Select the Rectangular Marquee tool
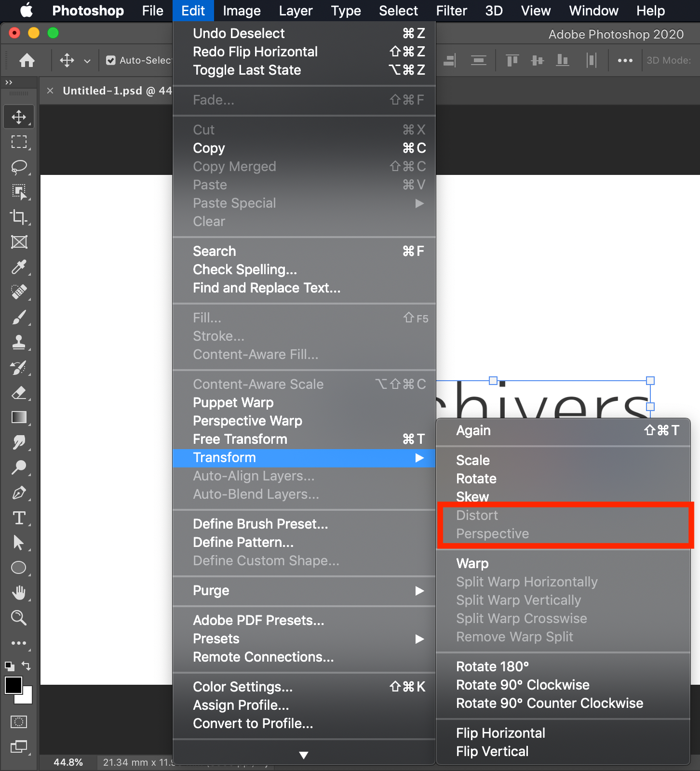 19,142
